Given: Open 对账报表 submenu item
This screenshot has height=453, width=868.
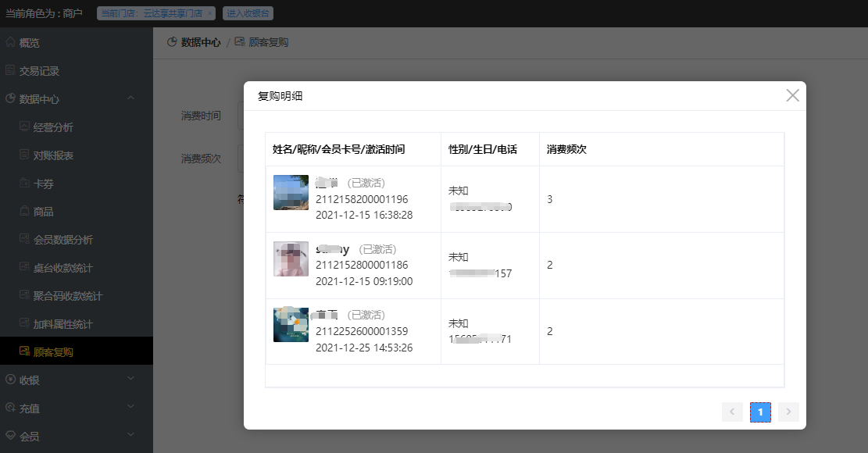Looking at the screenshot, I should coord(77,155).
